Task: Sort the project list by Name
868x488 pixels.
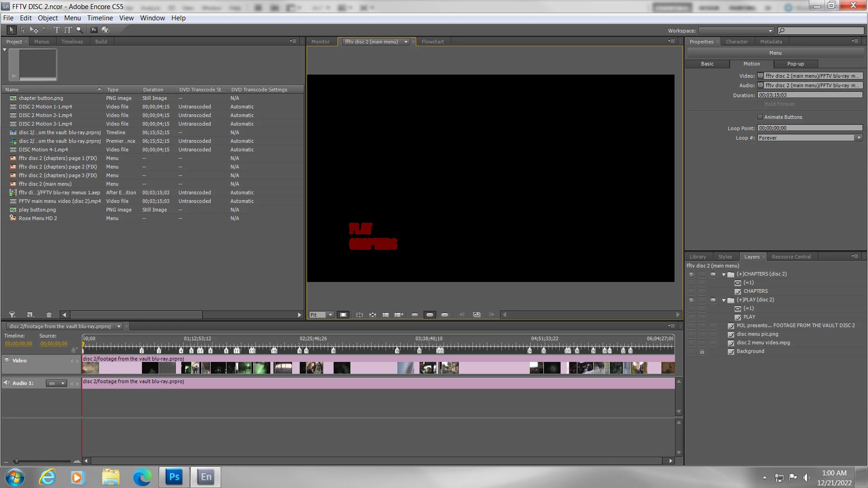Action: tap(12, 89)
